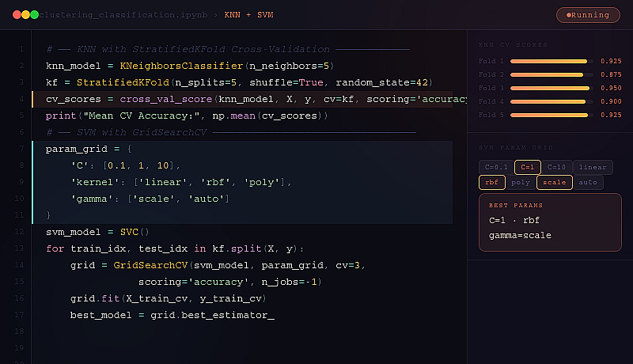This screenshot has width=633, height=364.
Task: Toggle the C=0.1 parameter chip
Action: [x=495, y=167]
